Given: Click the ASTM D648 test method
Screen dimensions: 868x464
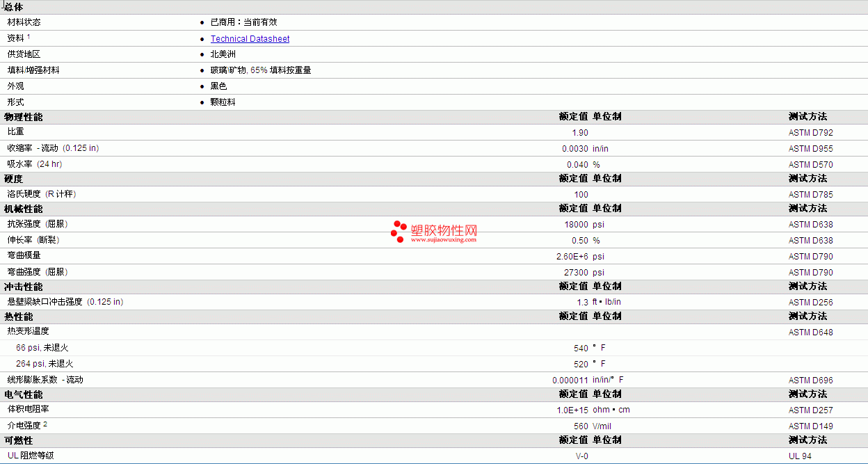Looking at the screenshot, I should (811, 333).
